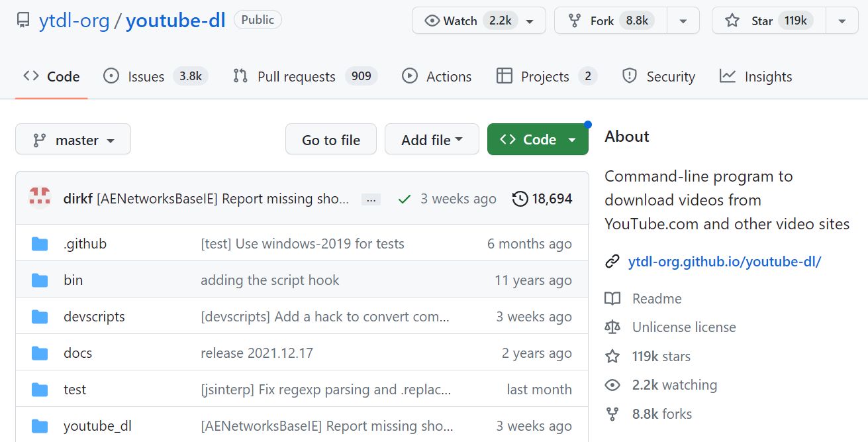Screen dimensions: 868x442
Task: Open the Watch notifications dropdown
Action: pos(479,21)
